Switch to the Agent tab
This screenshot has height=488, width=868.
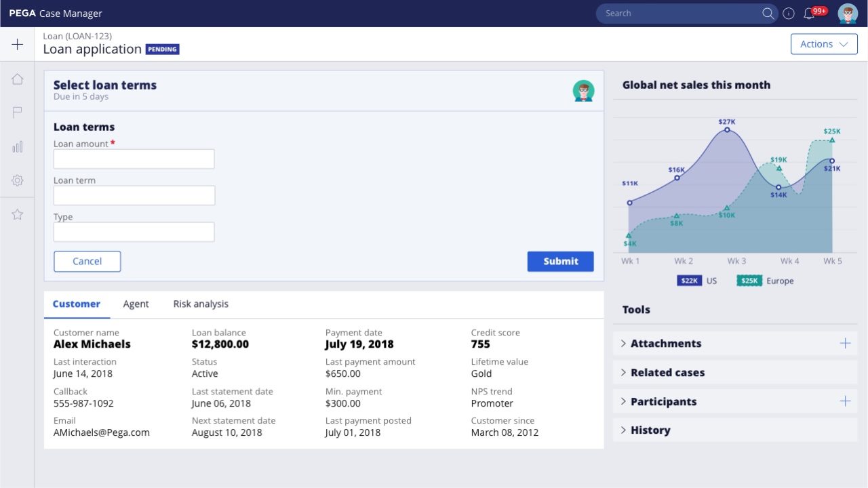click(136, 304)
